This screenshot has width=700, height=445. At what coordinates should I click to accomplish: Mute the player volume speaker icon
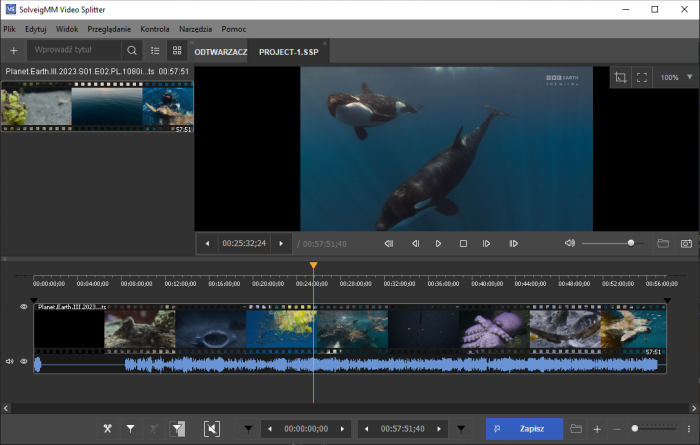point(570,243)
